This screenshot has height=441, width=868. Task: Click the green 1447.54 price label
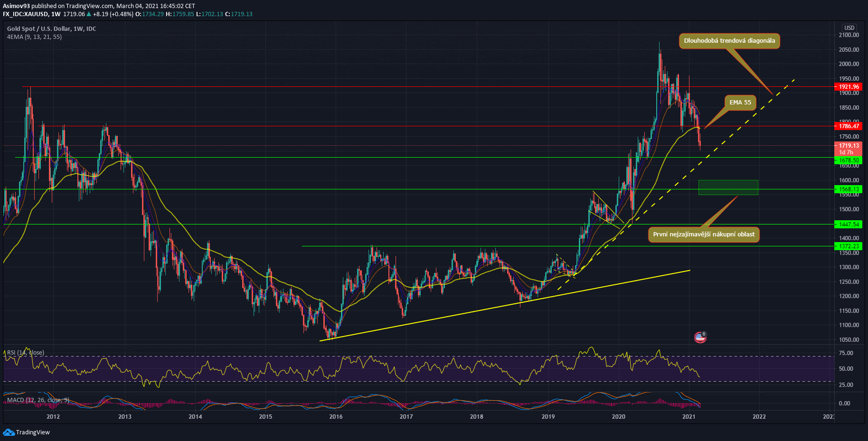(x=848, y=225)
